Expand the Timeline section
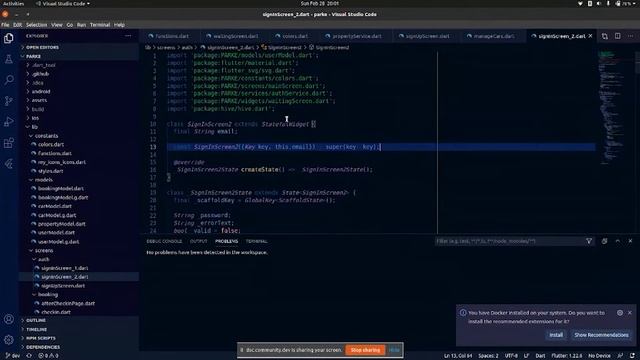 (x=79, y=329)
